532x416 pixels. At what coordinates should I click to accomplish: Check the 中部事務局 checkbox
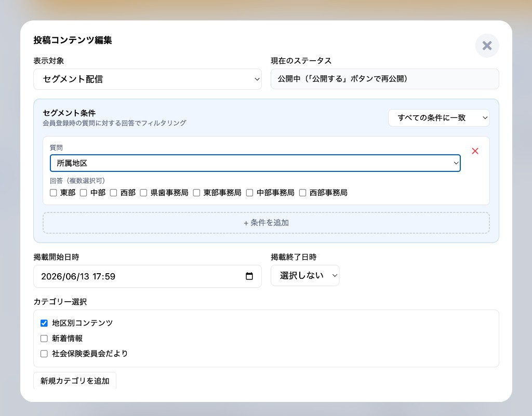(249, 193)
